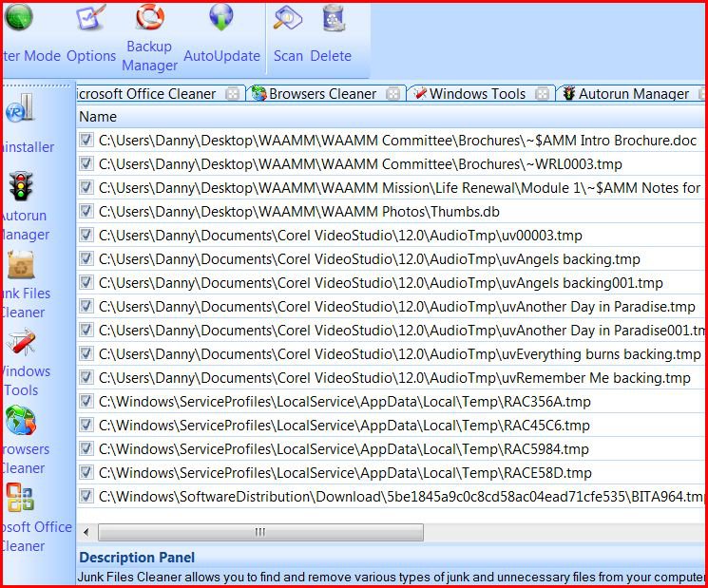
Task: Switch to the Windows Tools tab
Action: tap(477, 94)
